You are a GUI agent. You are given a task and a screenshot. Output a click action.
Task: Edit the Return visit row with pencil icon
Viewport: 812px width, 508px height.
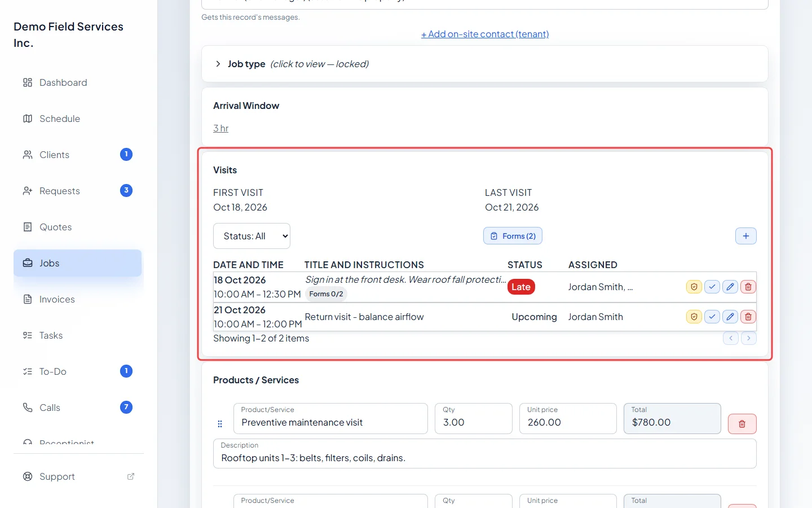click(730, 317)
